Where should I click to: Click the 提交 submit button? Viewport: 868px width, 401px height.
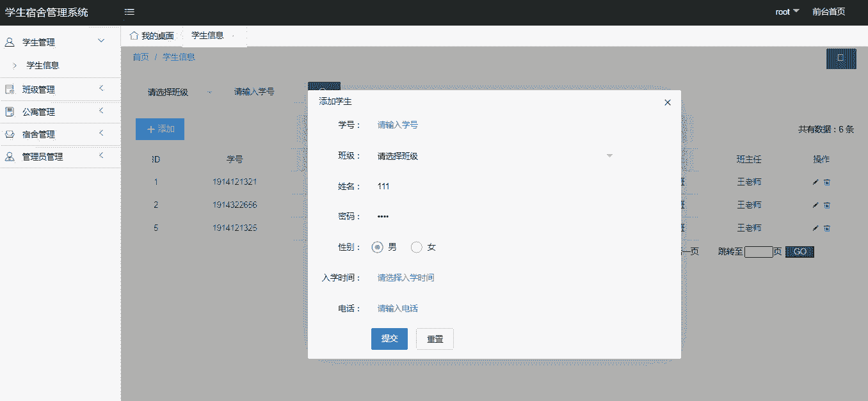point(389,339)
